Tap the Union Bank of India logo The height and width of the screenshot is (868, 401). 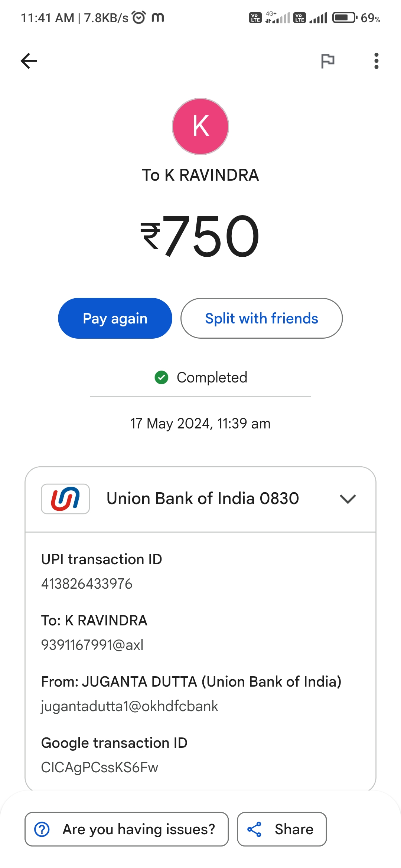pos(65,499)
